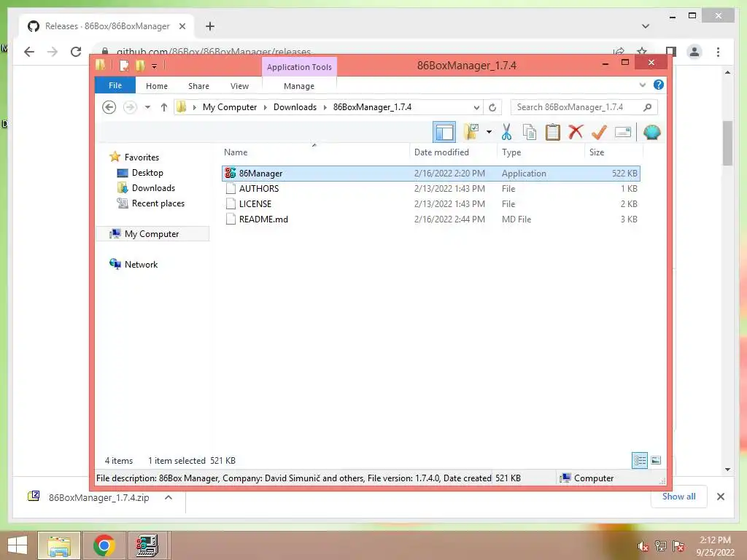Close the Chrome downloads bar
The height and width of the screenshot is (560, 747).
(721, 497)
